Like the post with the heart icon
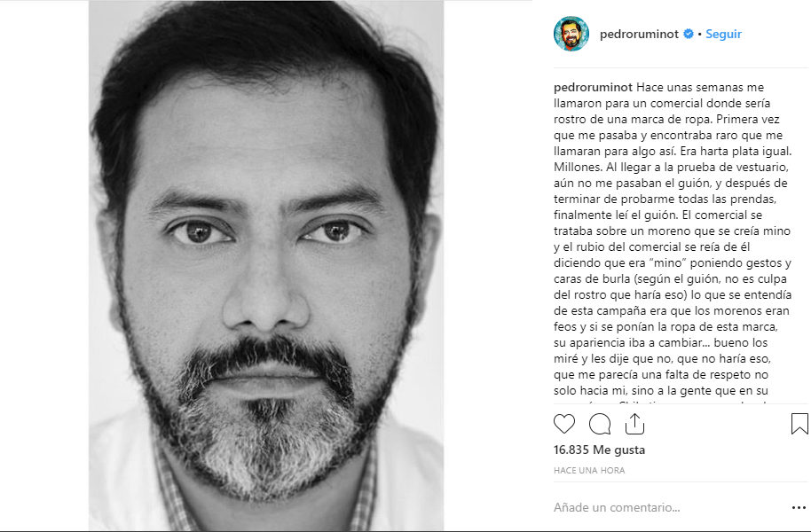The height and width of the screenshot is (532, 811). [563, 424]
